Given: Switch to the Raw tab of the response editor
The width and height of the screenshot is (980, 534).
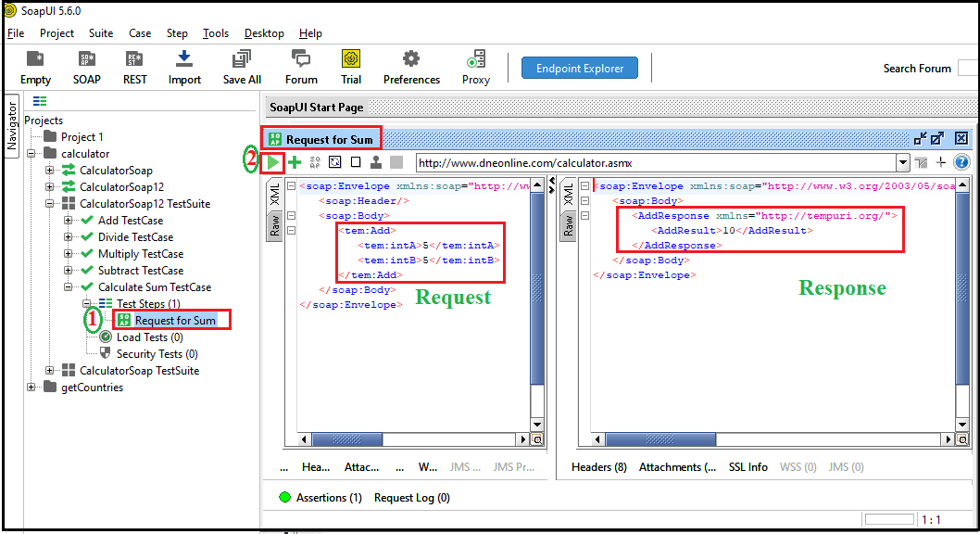Looking at the screenshot, I should 568,225.
